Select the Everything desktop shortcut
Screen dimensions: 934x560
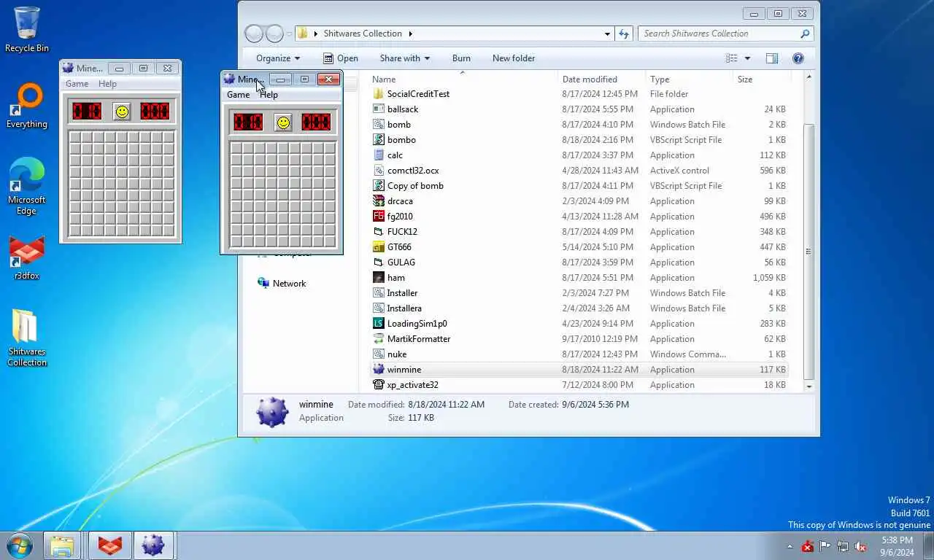pyautogui.click(x=27, y=106)
